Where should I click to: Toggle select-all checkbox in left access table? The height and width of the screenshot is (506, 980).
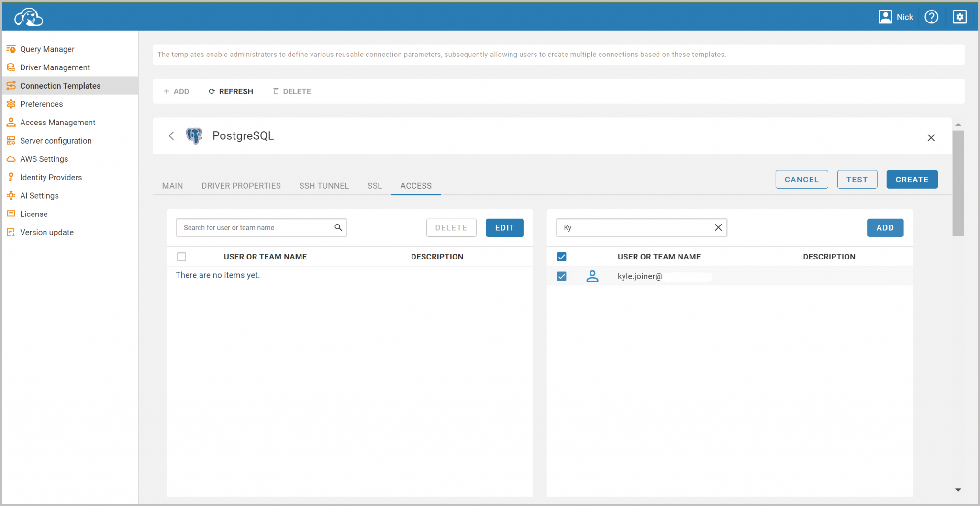coord(181,257)
